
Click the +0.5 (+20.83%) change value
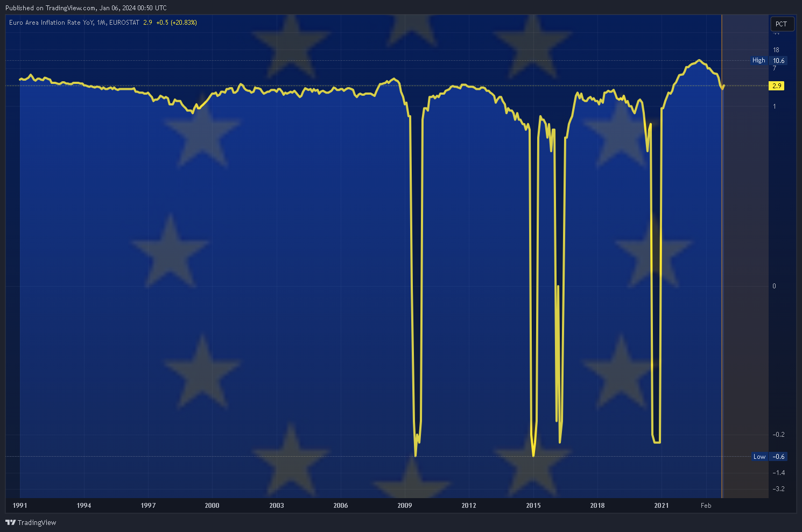click(177, 23)
